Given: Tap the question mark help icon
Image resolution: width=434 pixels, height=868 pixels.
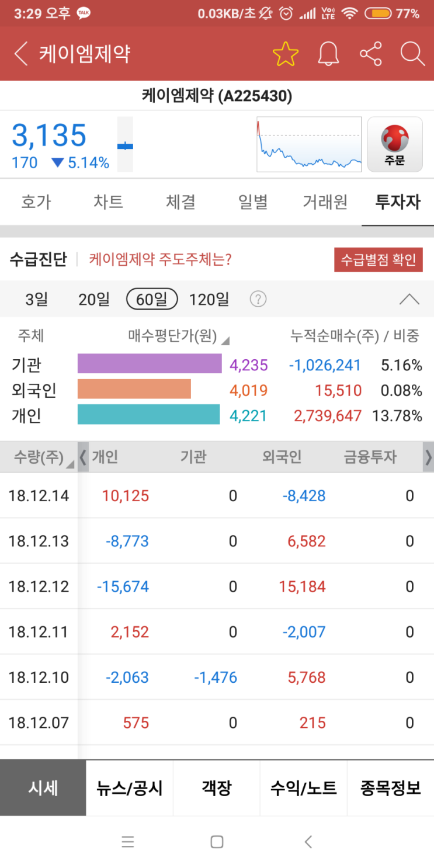Looking at the screenshot, I should point(258,300).
